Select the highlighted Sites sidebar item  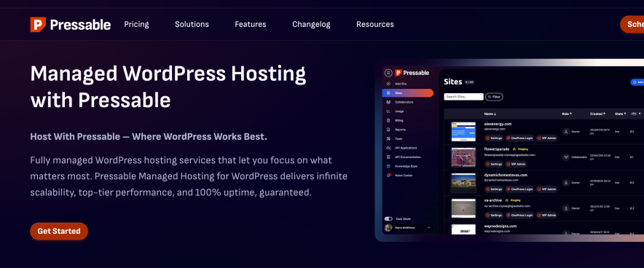(408, 92)
